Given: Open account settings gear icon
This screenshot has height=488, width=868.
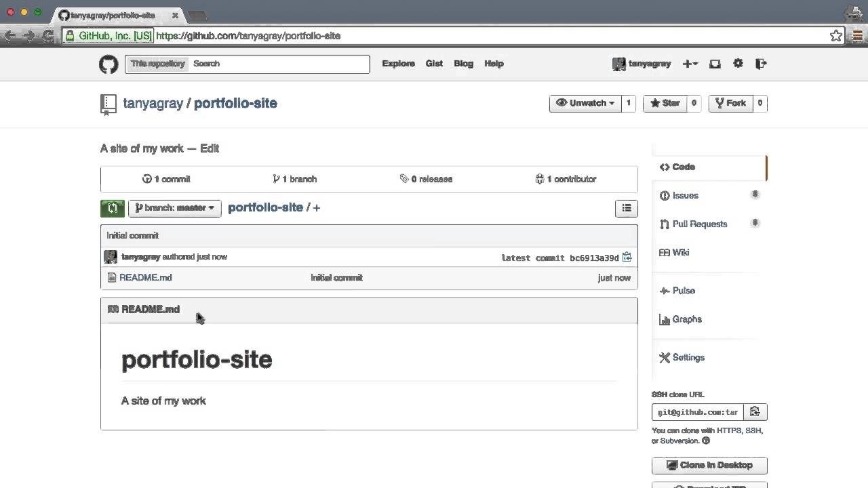Looking at the screenshot, I should (738, 64).
